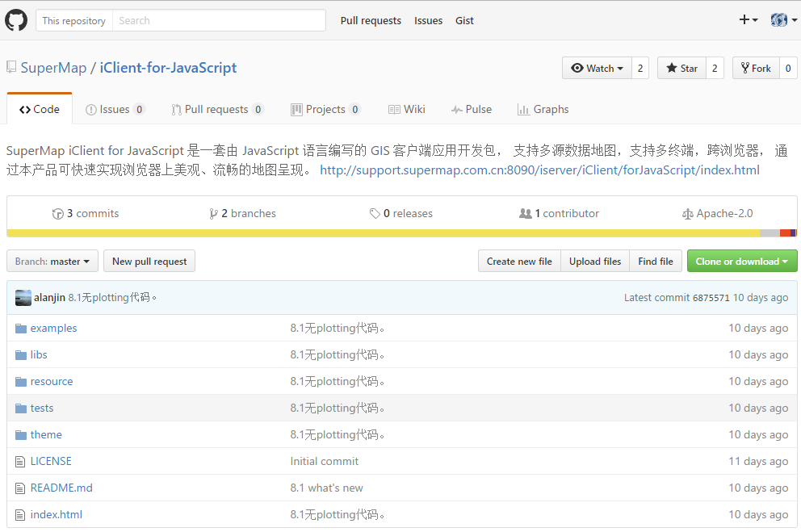Open the resource folder

52,381
